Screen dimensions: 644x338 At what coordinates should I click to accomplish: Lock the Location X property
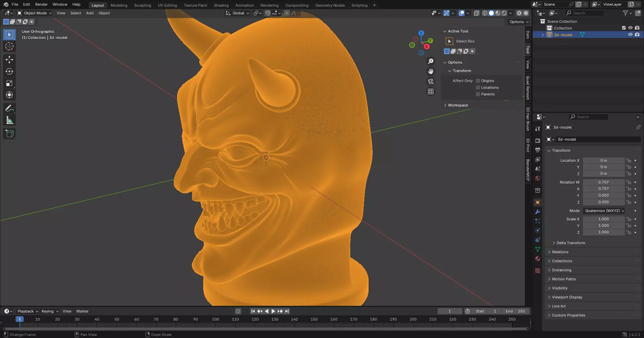coord(629,160)
